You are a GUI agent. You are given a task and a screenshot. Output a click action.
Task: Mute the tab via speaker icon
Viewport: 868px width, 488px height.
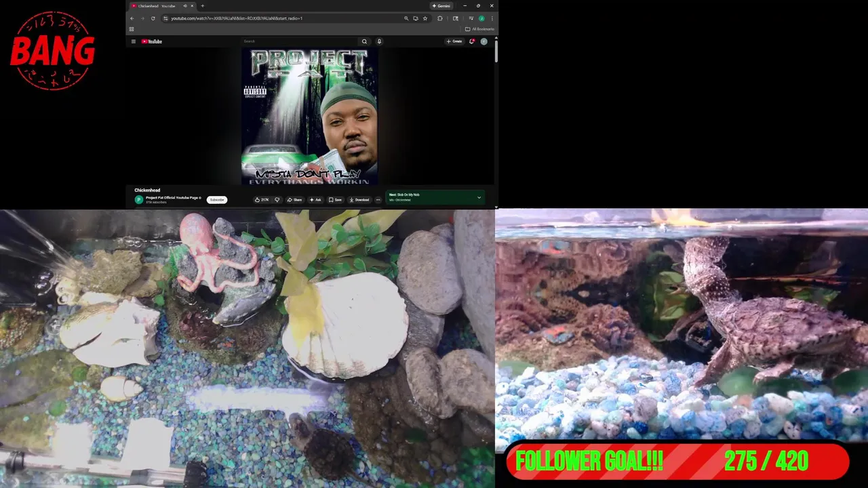pos(185,6)
